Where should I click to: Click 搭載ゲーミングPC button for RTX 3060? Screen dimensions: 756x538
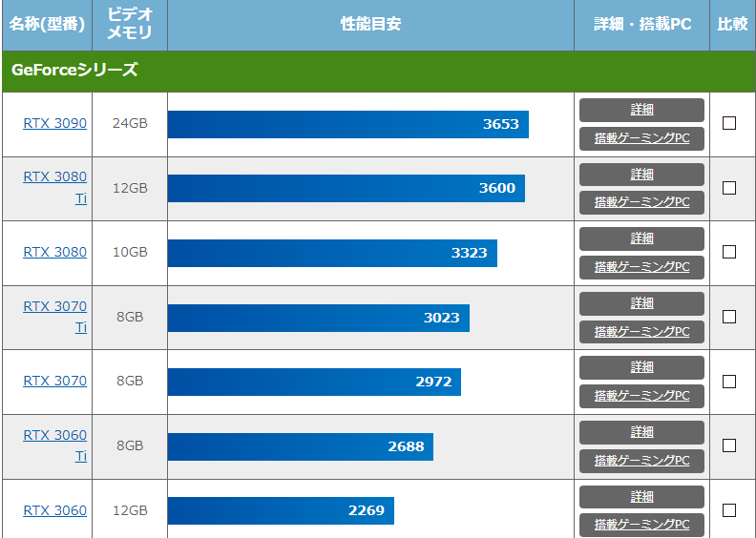pyautogui.click(x=641, y=525)
